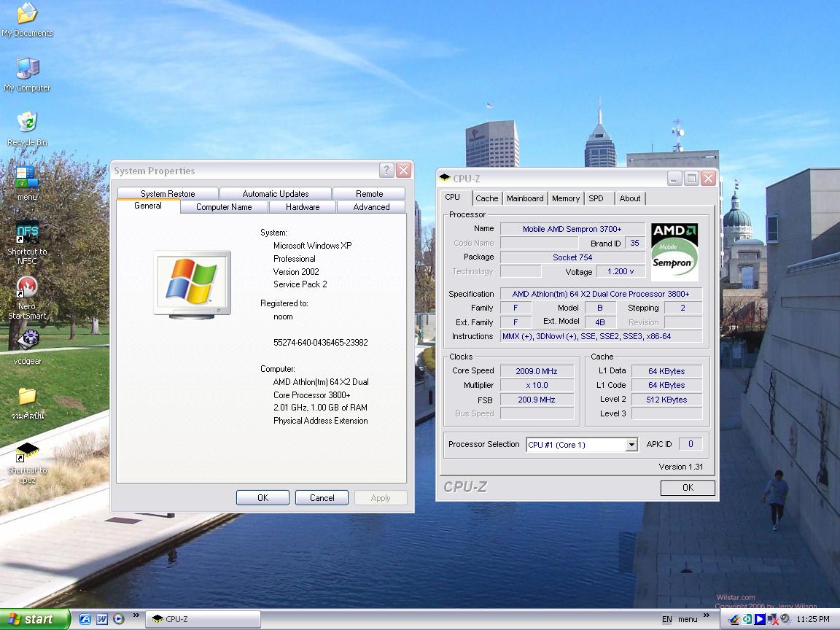Launch Windows Media Player from Quick Launch
This screenshot has height=630, width=840.
(x=118, y=619)
